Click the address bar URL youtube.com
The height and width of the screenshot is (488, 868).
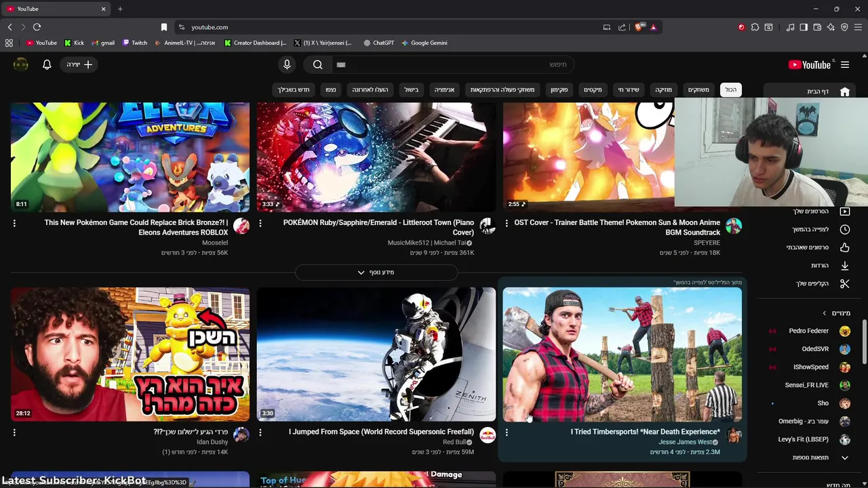pos(210,27)
